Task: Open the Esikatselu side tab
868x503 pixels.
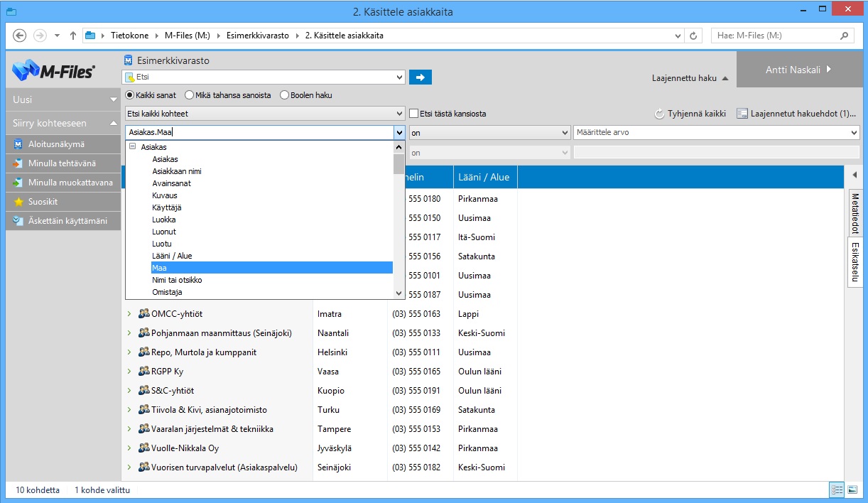Action: 855,263
